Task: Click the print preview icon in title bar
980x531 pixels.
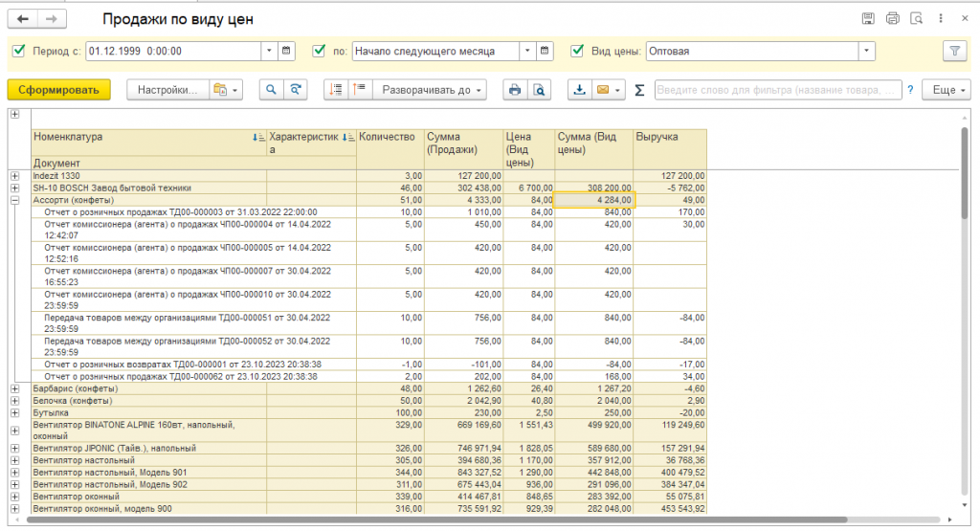Action: point(916,18)
